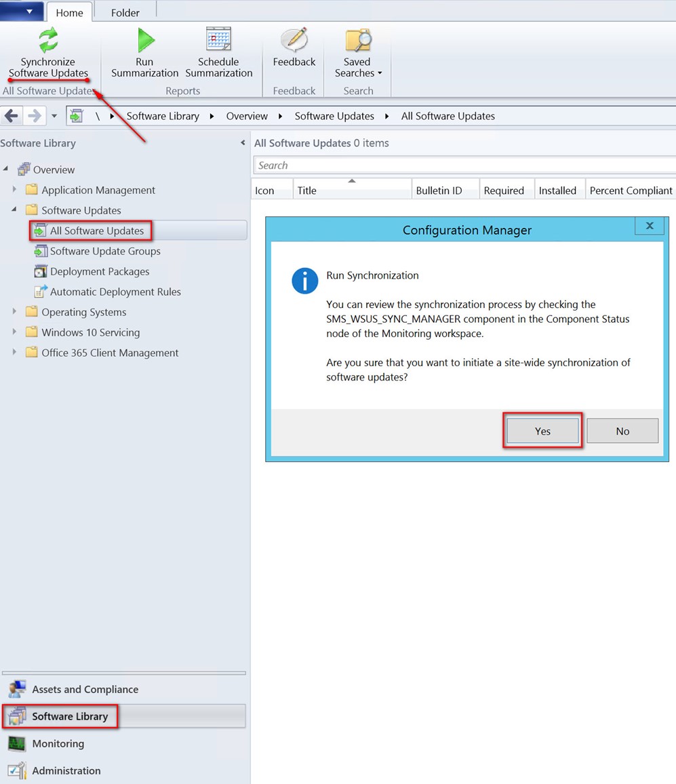Image resolution: width=676 pixels, height=784 pixels.
Task: Select Deployment Packages tree item
Action: [x=100, y=271]
